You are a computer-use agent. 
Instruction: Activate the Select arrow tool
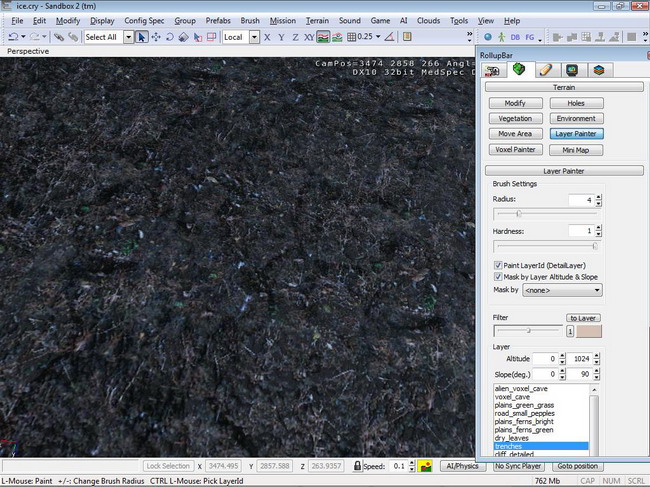[141, 37]
